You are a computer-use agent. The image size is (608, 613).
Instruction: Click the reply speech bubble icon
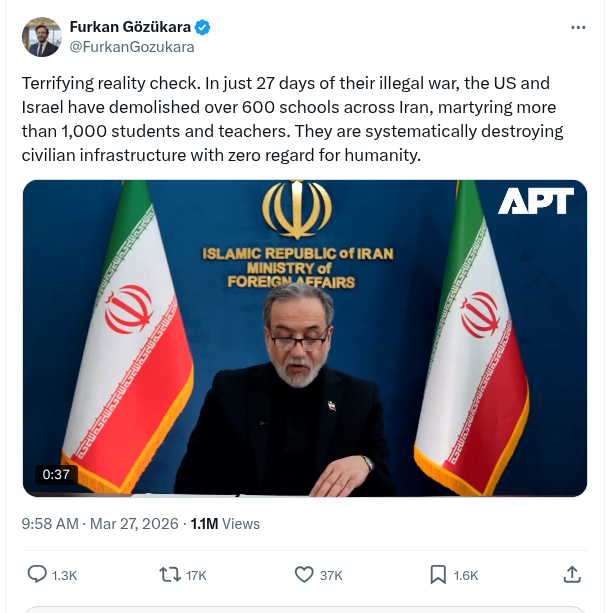[x=37, y=575]
